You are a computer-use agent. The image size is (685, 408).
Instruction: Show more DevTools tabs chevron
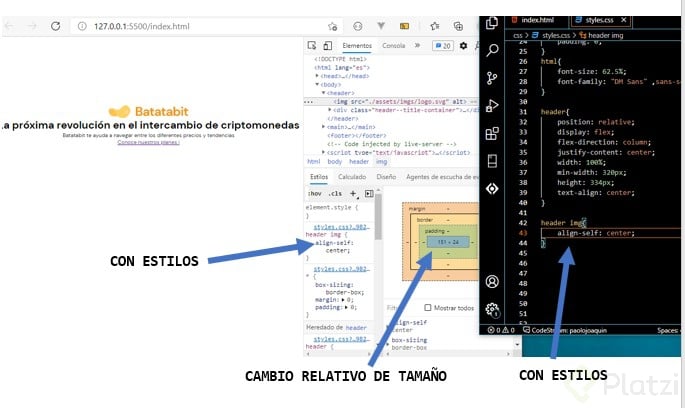click(x=417, y=45)
